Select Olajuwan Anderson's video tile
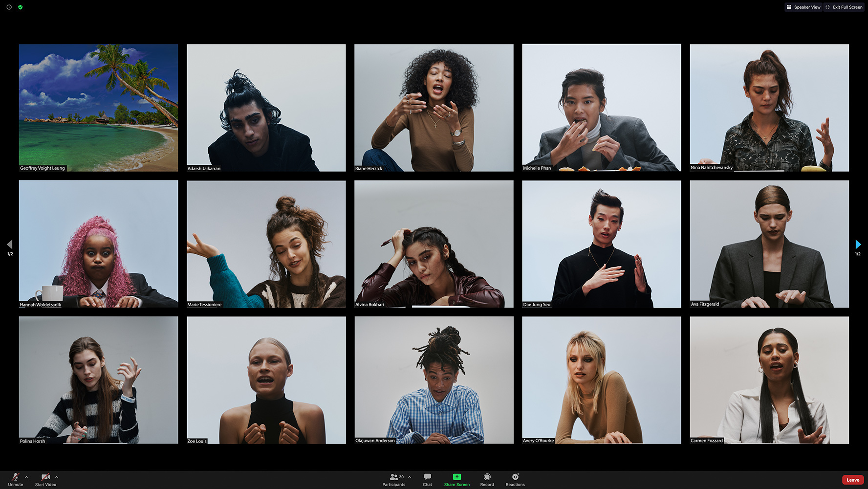This screenshot has width=868, height=489. 434,380
